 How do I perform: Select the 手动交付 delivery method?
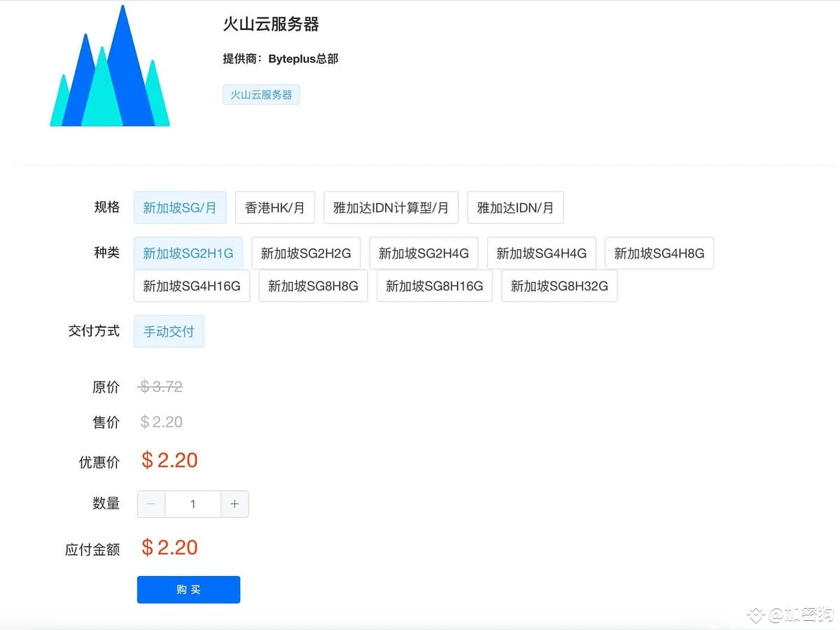click(168, 331)
